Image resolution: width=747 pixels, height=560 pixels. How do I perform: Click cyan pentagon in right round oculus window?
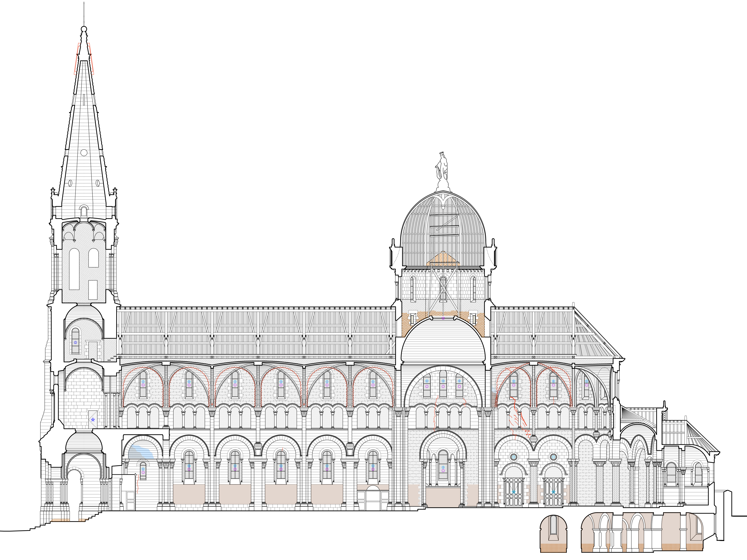[x=553, y=457]
